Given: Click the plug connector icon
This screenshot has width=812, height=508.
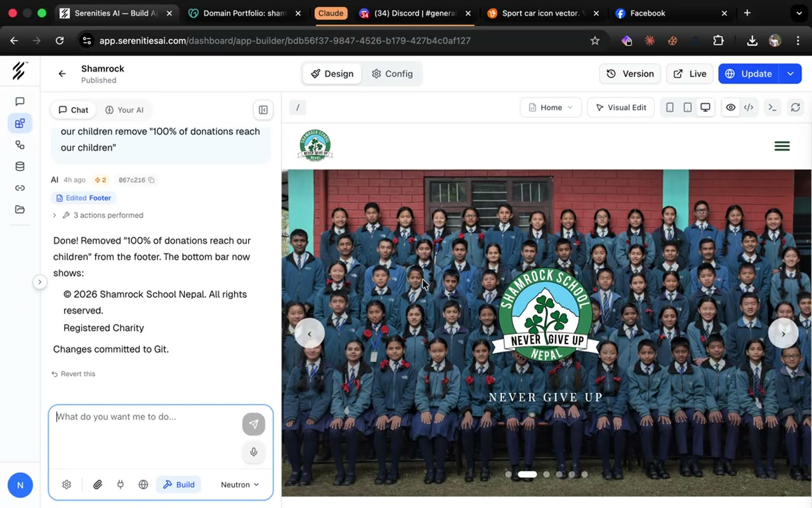Looking at the screenshot, I should [121, 485].
